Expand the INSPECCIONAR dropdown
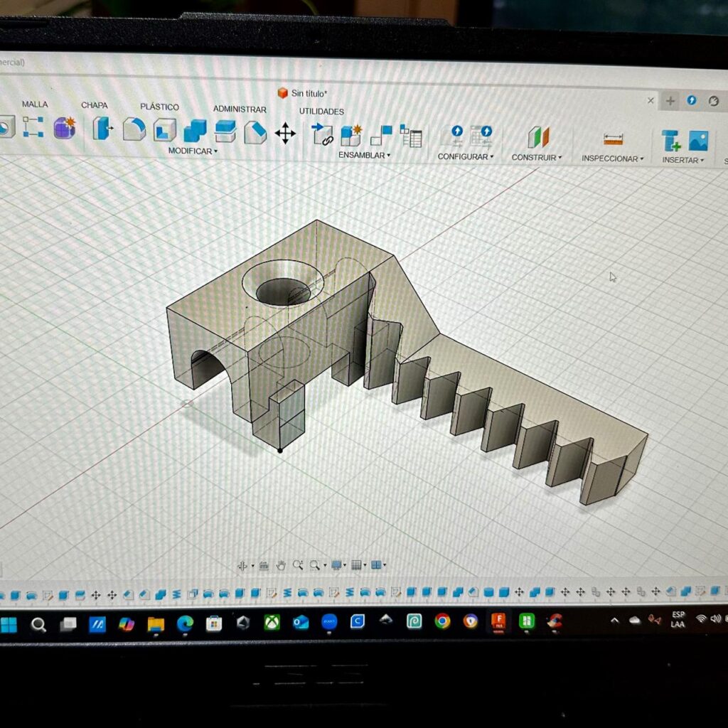The image size is (728, 728). pyautogui.click(x=612, y=159)
